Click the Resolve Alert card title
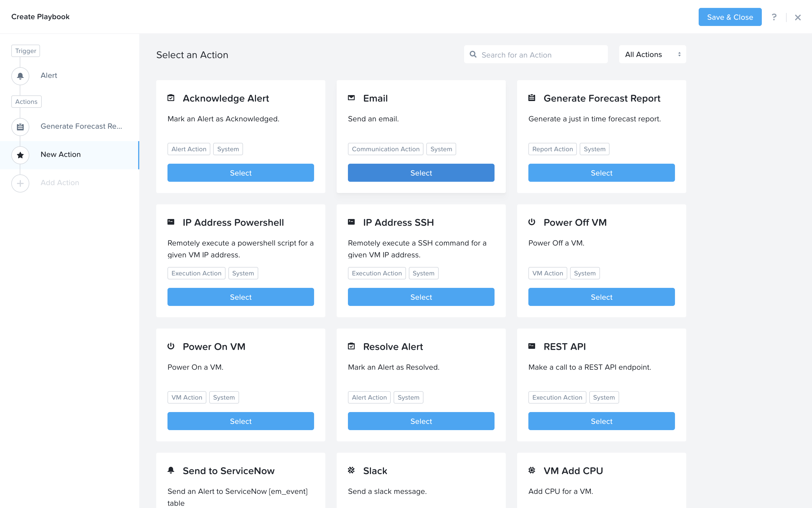Viewport: 812px width, 508px height. (x=393, y=346)
